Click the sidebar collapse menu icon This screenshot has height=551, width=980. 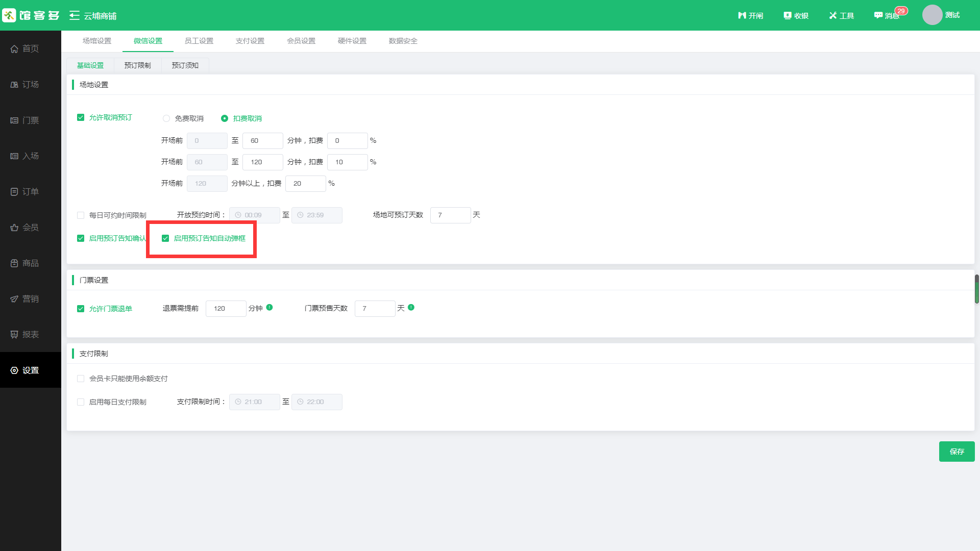(x=75, y=15)
